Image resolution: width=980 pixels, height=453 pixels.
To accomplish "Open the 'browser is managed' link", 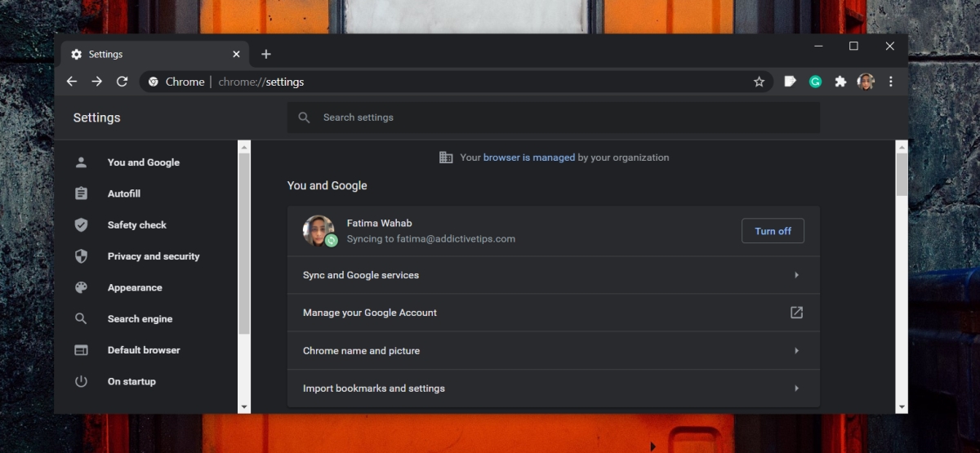I will point(529,158).
